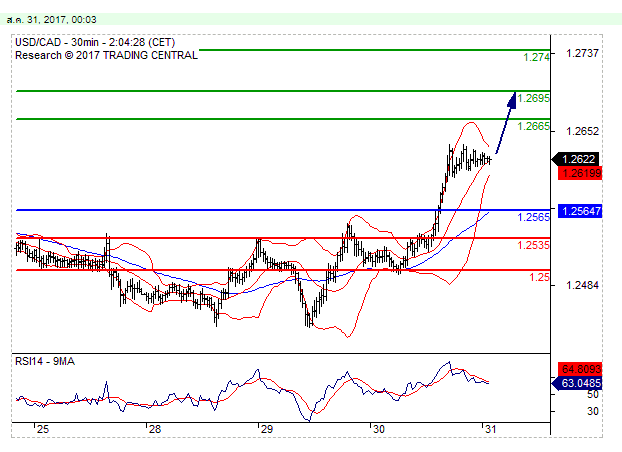Select the RSI14 - 9MA indicator label

[x=45, y=362]
